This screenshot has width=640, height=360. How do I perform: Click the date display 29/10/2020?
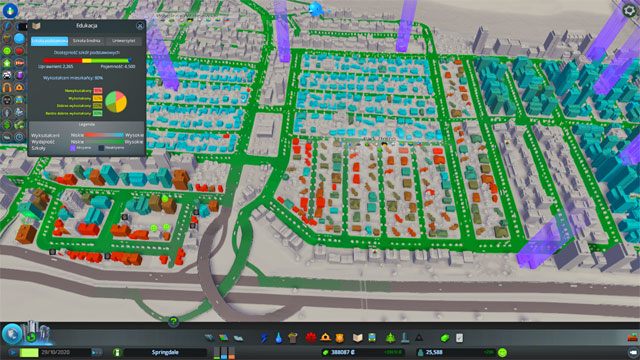point(55,352)
